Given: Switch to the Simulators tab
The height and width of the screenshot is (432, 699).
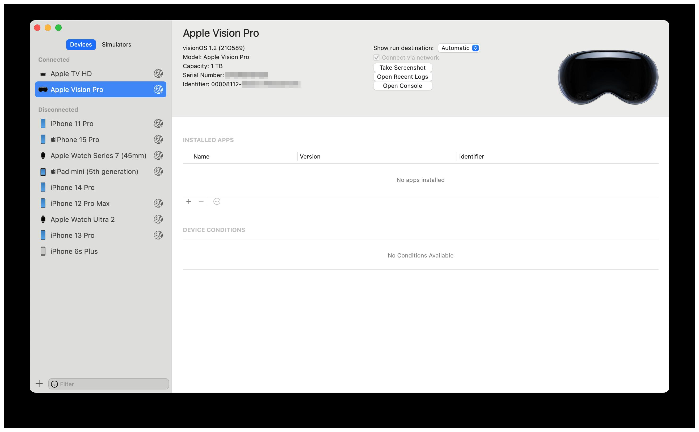Looking at the screenshot, I should pyautogui.click(x=116, y=45).
